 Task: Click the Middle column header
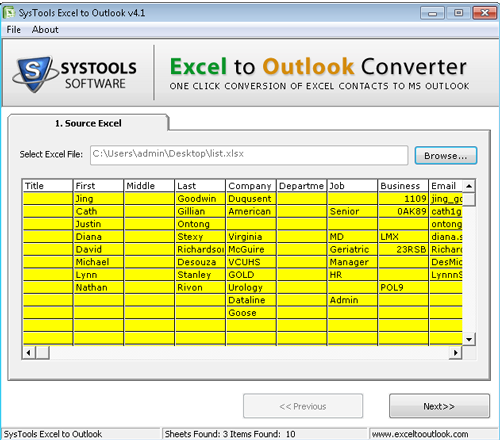tap(149, 186)
